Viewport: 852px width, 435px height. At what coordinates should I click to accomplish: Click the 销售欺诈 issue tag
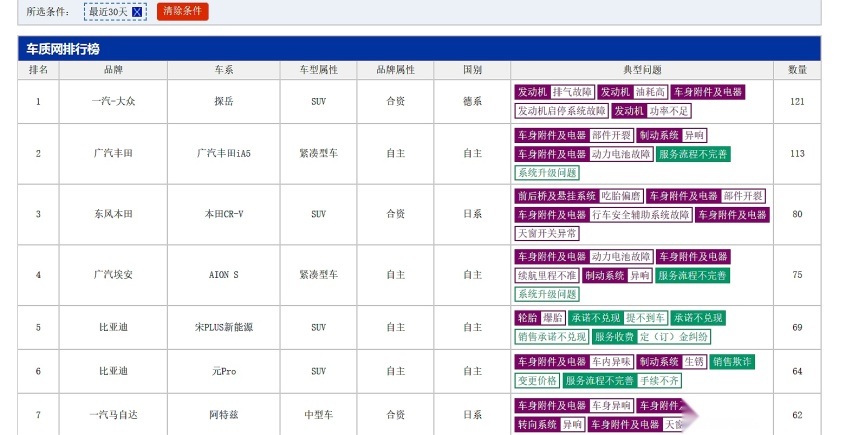(732, 362)
